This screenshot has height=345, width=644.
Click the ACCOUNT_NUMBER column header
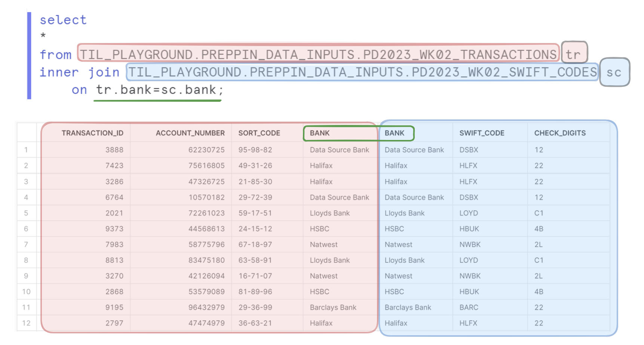[190, 133]
